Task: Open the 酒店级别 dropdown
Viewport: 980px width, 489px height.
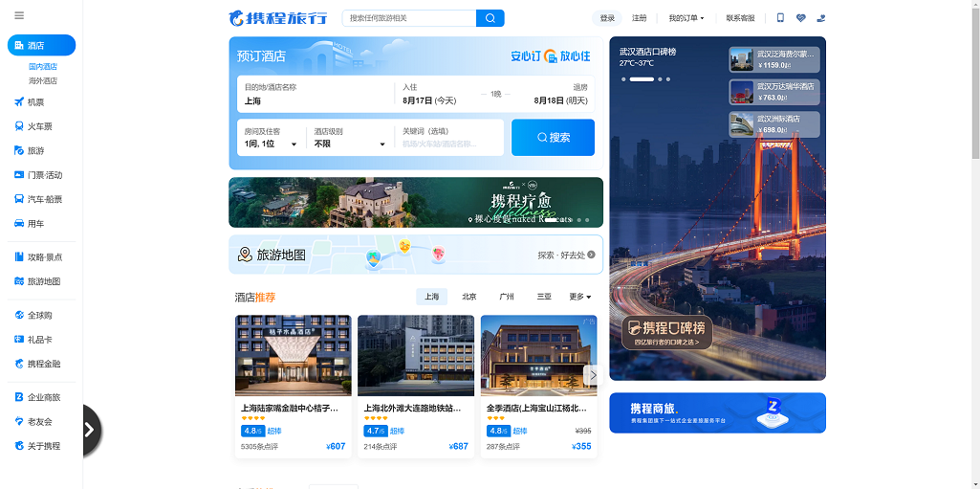Action: [x=349, y=138]
